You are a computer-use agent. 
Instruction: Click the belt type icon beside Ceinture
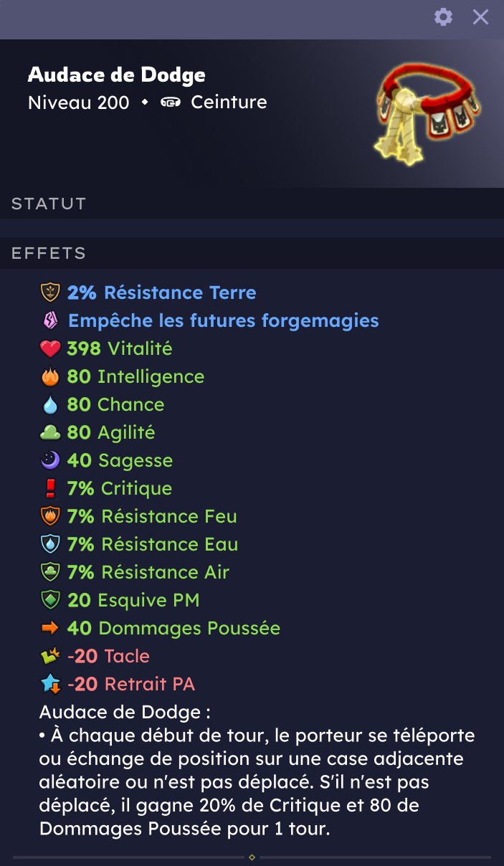click(171, 103)
